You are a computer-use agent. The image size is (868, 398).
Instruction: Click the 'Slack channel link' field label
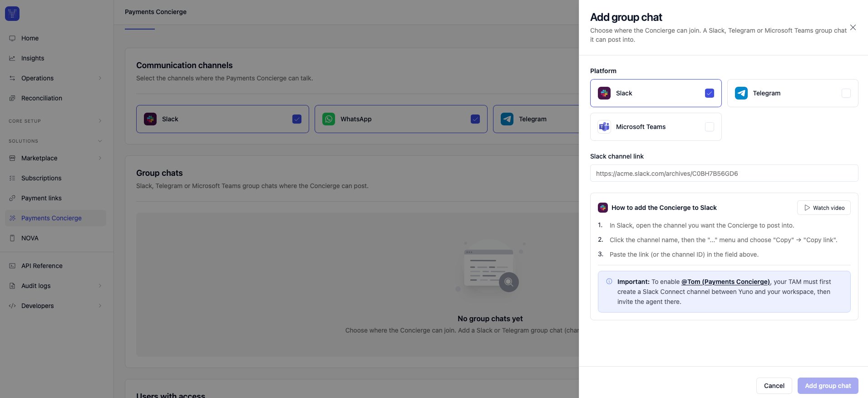point(617,156)
